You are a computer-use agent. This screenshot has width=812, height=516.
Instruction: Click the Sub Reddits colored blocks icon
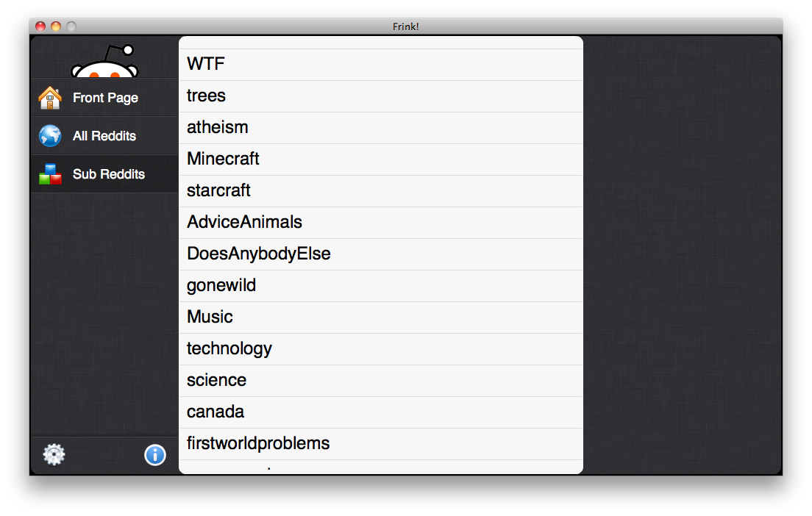[x=50, y=174]
